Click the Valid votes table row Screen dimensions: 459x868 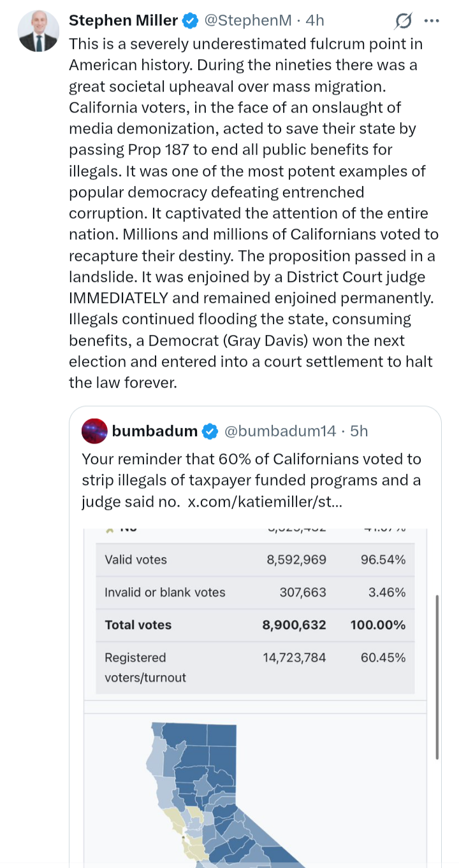(x=255, y=560)
